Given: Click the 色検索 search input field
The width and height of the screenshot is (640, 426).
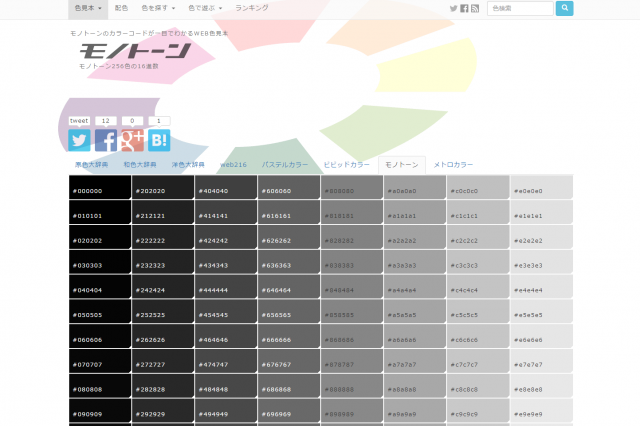Looking at the screenshot, I should tap(519, 8).
